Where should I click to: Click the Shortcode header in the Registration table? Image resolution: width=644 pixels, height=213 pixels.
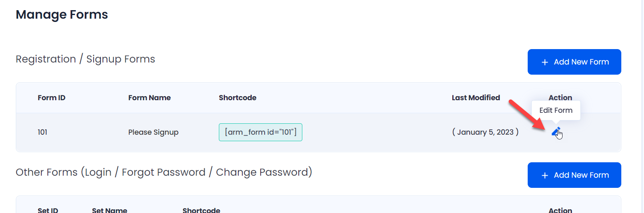(x=237, y=98)
